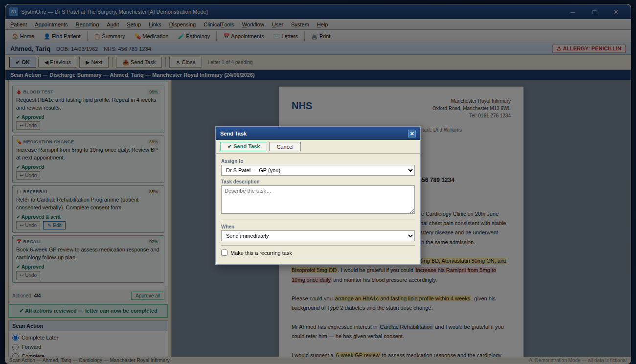Open the Dispensing menu
636x364 pixels.
[x=182, y=24]
